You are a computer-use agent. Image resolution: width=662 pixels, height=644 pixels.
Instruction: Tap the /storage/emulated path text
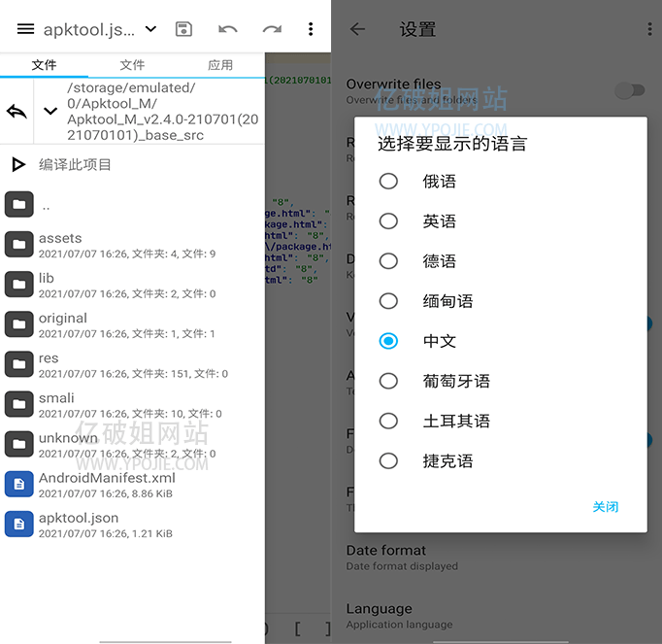(x=162, y=112)
